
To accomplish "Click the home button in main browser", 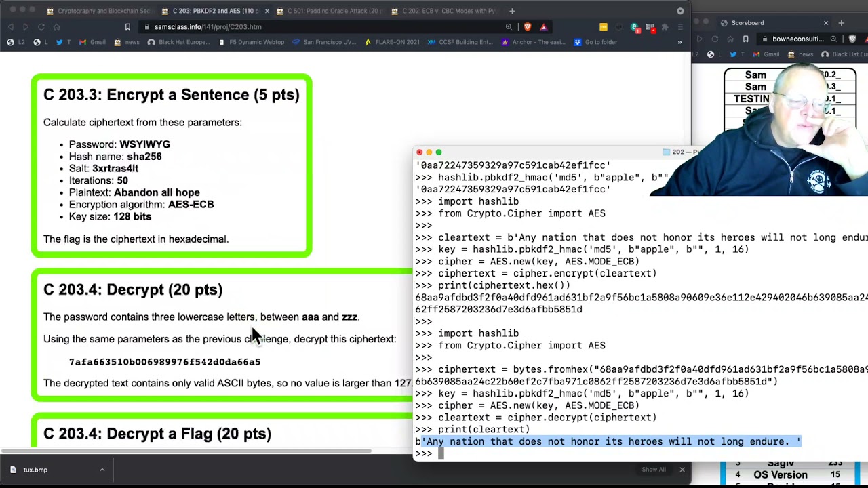I will [x=56, y=27].
